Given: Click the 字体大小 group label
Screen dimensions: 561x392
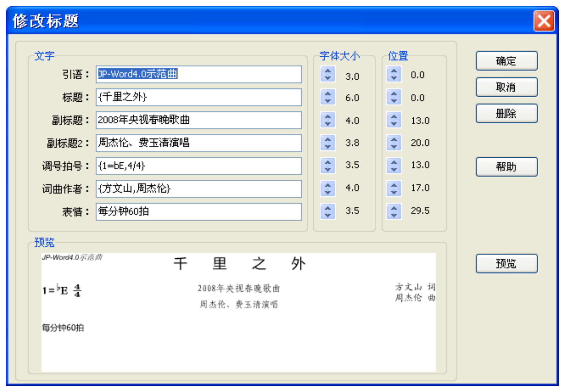Looking at the screenshot, I should pos(339,56).
